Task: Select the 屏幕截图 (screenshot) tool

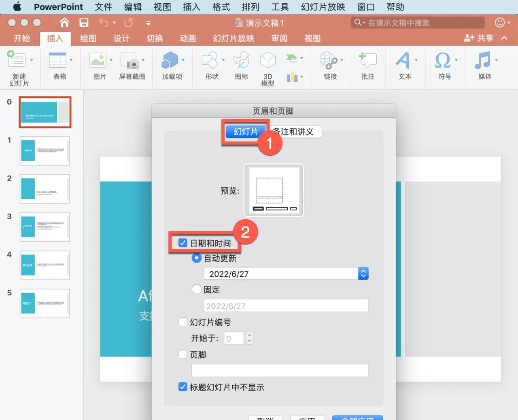Action: (132, 64)
